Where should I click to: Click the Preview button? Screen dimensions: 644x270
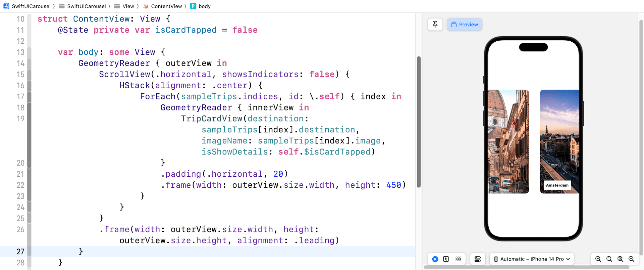coord(465,25)
